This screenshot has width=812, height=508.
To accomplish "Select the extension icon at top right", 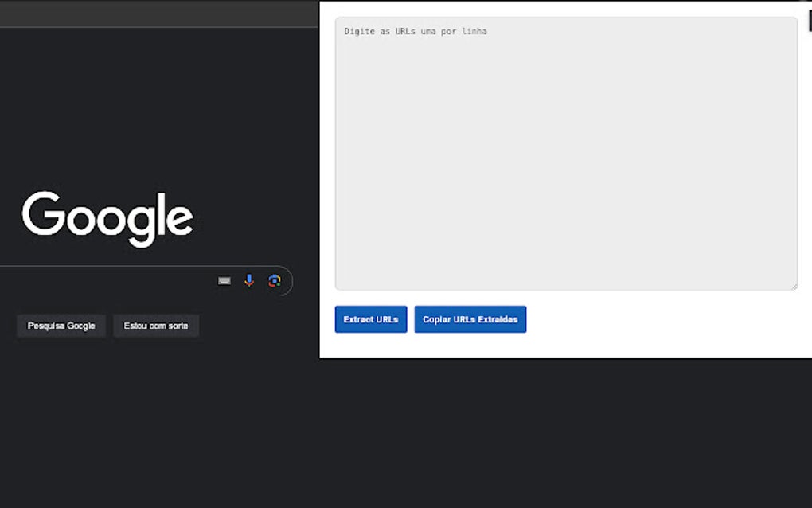I will click(809, 21).
